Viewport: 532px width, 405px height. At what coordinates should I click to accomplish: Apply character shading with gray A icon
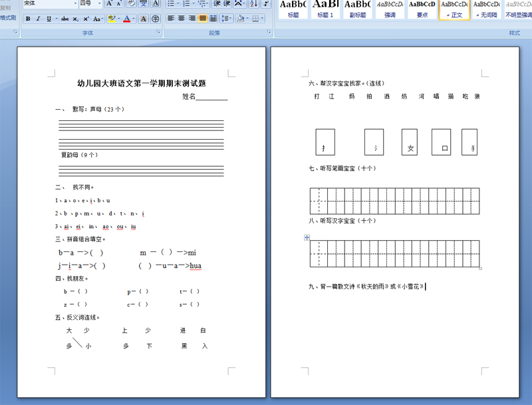(144, 19)
